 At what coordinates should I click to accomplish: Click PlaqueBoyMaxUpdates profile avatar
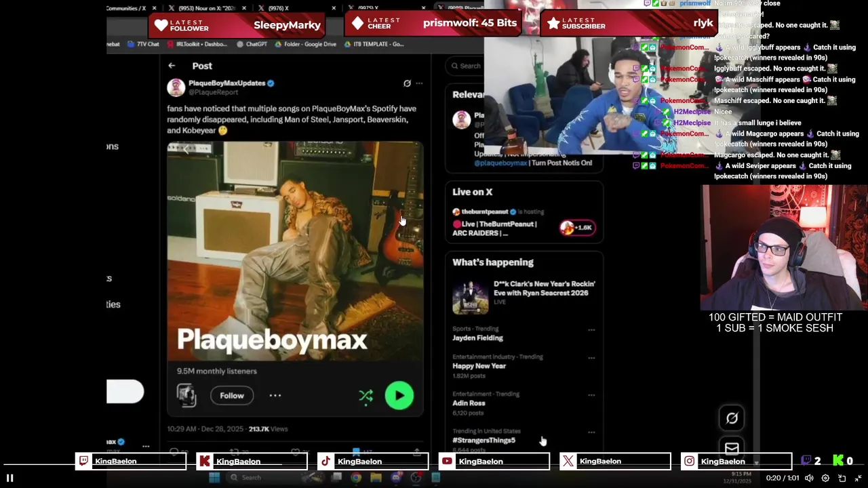(x=176, y=87)
